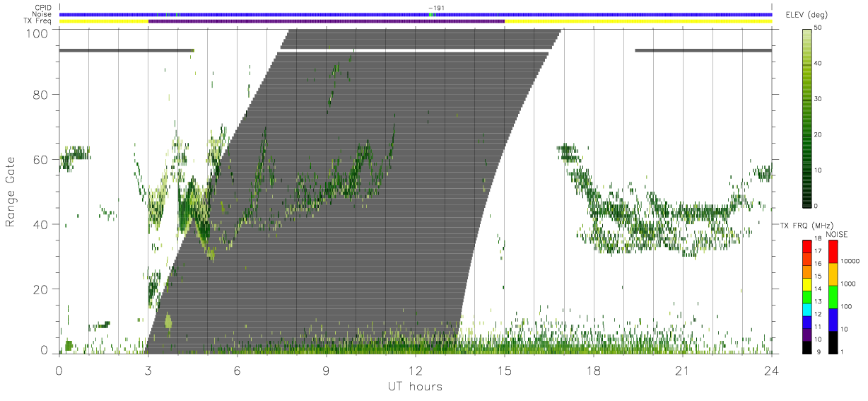The width and height of the screenshot is (868, 401).
Task: Click the 100 tick on NOISE scale
Action: point(848,306)
